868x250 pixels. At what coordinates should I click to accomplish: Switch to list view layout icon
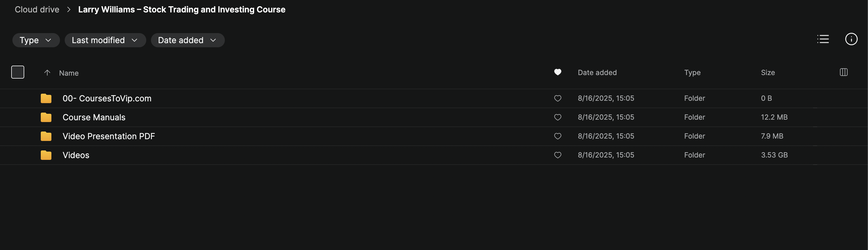pyautogui.click(x=823, y=39)
